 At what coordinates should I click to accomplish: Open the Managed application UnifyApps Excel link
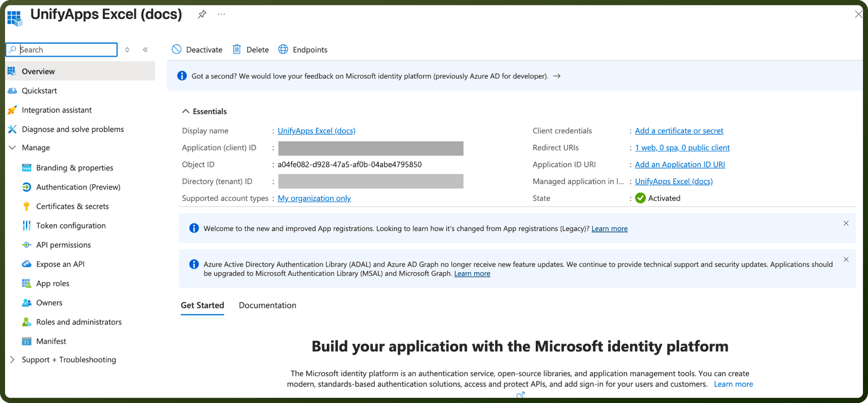coord(674,181)
